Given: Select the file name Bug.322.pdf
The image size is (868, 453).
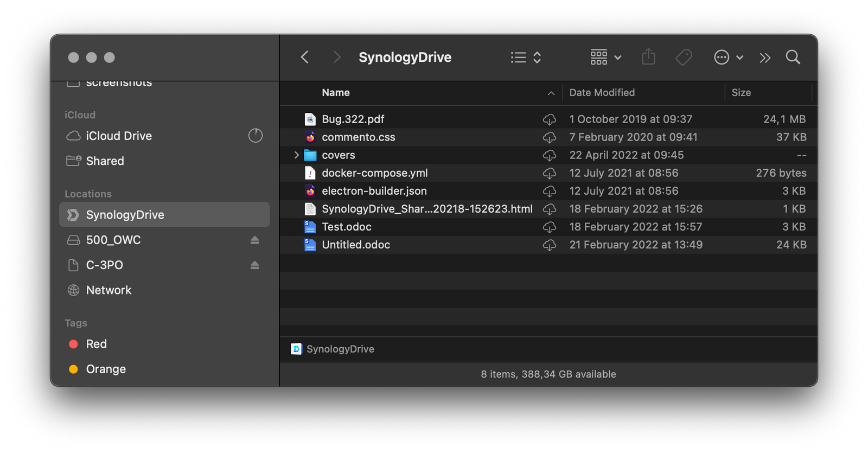Looking at the screenshot, I should tap(353, 119).
